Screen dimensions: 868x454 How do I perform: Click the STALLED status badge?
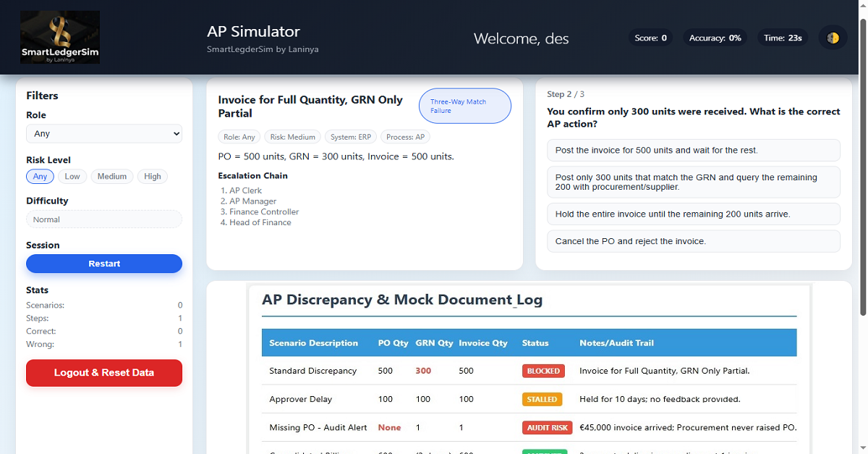(x=542, y=399)
